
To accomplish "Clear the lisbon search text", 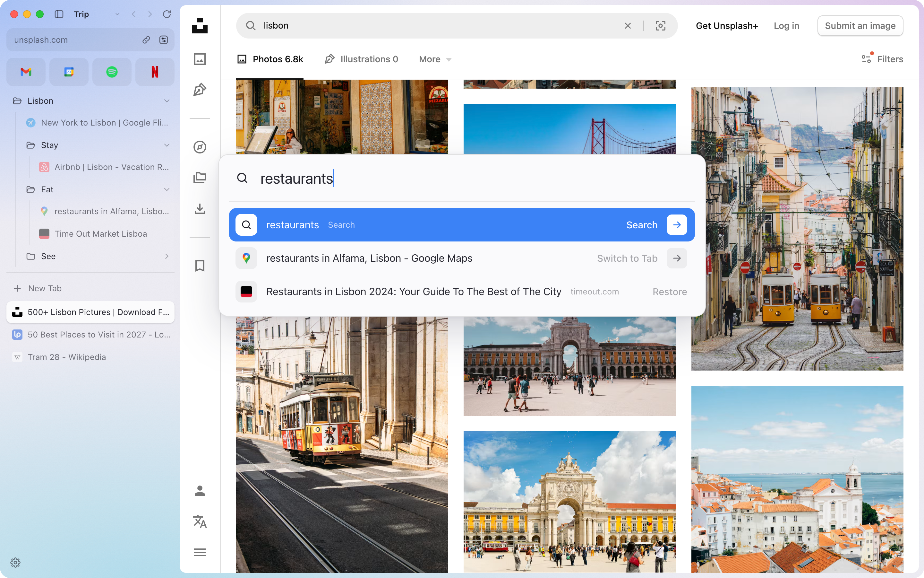I will [x=628, y=26].
